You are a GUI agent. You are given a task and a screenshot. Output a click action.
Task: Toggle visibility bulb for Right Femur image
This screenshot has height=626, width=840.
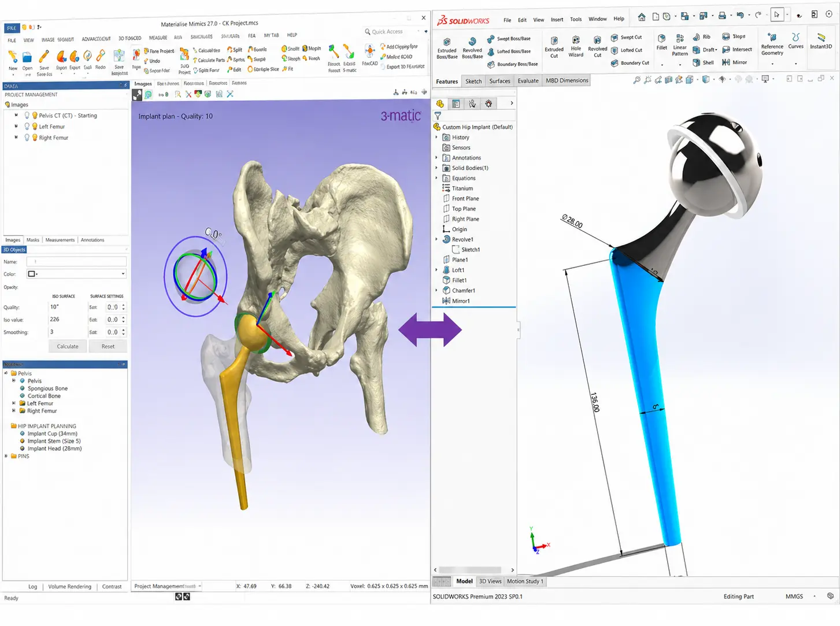coord(35,138)
